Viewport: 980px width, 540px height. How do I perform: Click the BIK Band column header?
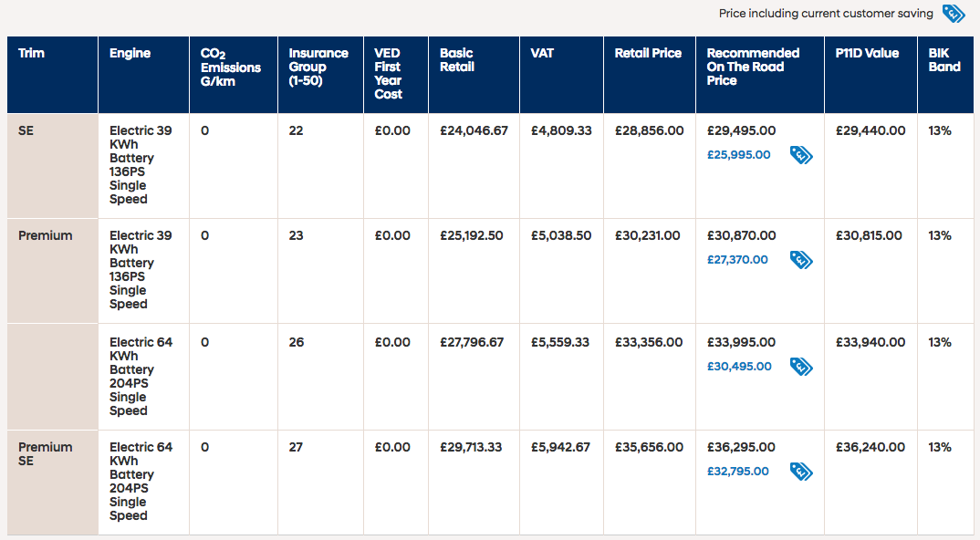click(944, 60)
